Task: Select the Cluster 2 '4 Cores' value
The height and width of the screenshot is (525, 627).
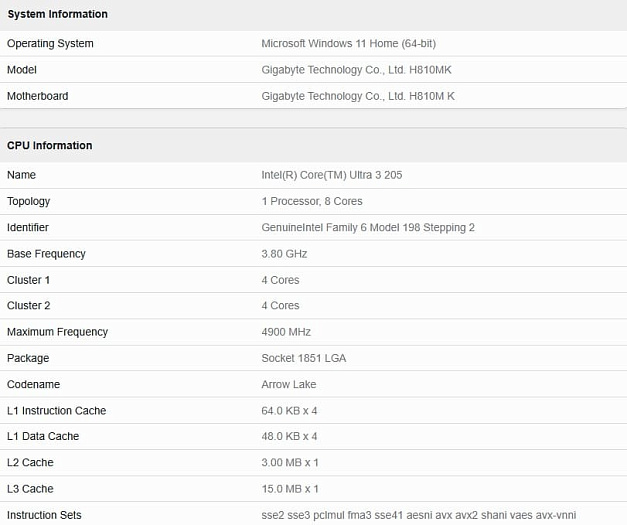Action: pyautogui.click(x=280, y=306)
